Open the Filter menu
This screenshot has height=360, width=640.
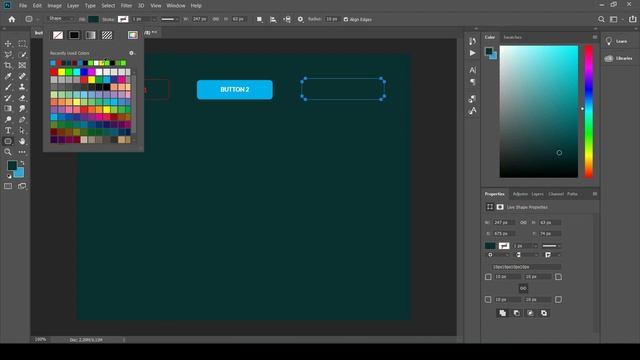(x=126, y=6)
